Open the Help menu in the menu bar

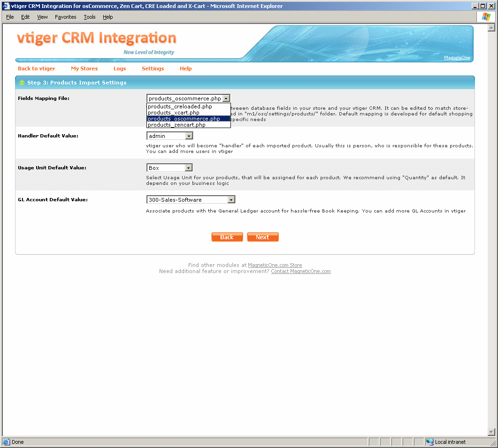(107, 17)
